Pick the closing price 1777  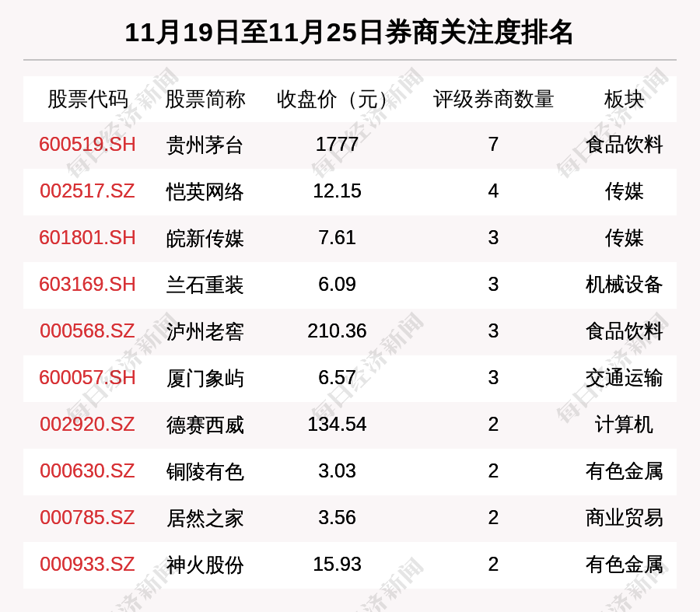click(x=337, y=145)
